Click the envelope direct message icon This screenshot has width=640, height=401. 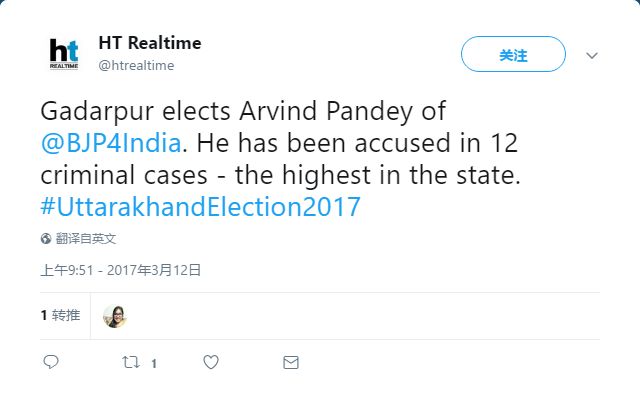pos(290,362)
